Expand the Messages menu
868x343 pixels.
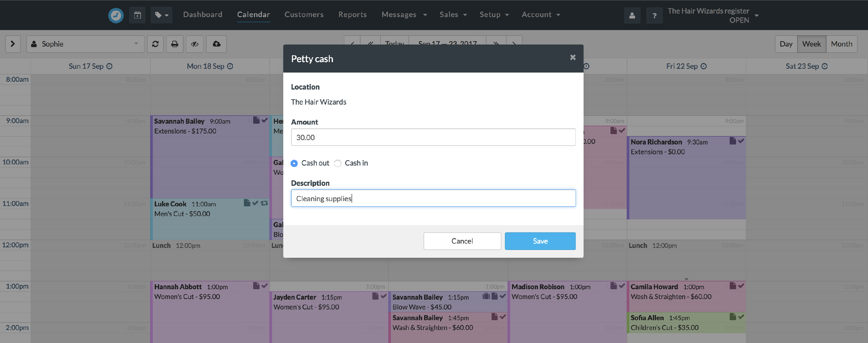pos(404,14)
